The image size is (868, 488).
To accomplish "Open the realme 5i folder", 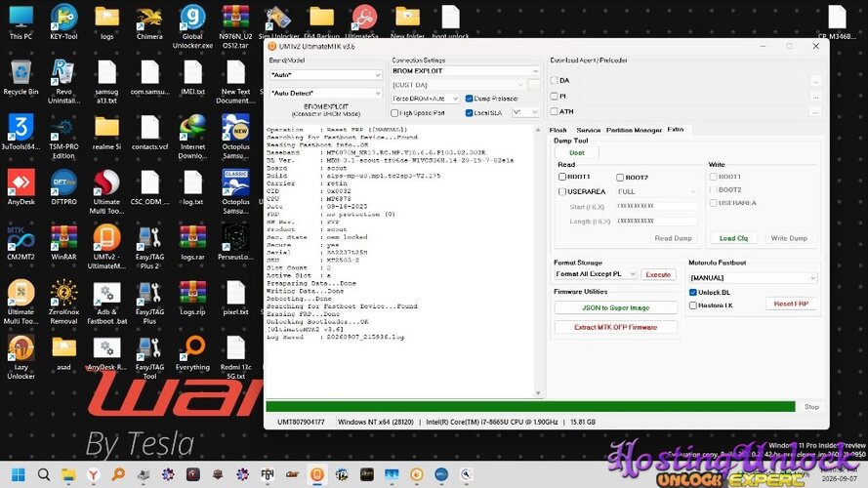I will pos(106,132).
